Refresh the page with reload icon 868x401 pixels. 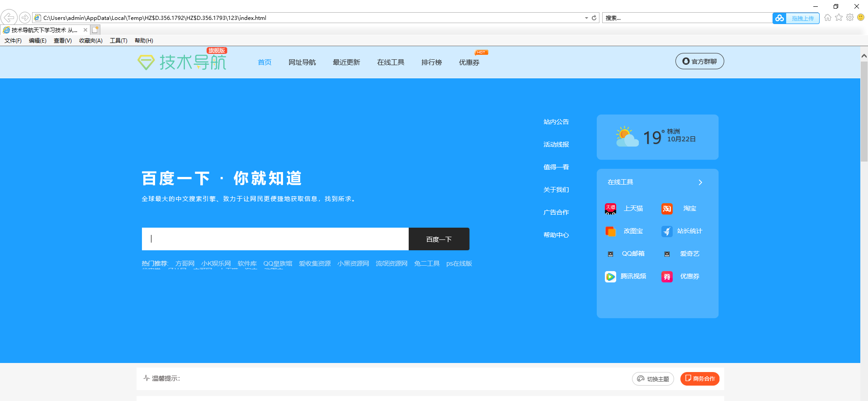click(594, 18)
